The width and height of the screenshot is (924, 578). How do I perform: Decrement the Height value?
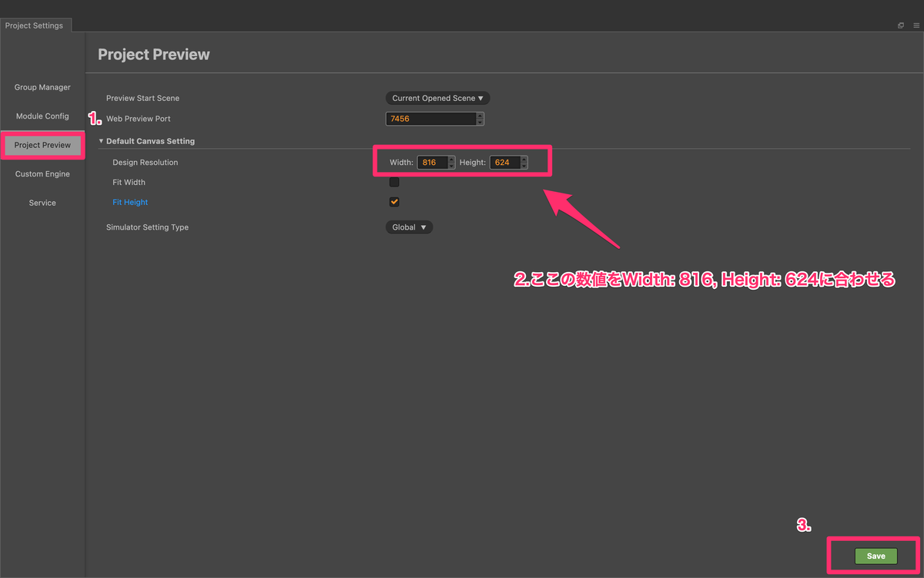[x=524, y=166]
